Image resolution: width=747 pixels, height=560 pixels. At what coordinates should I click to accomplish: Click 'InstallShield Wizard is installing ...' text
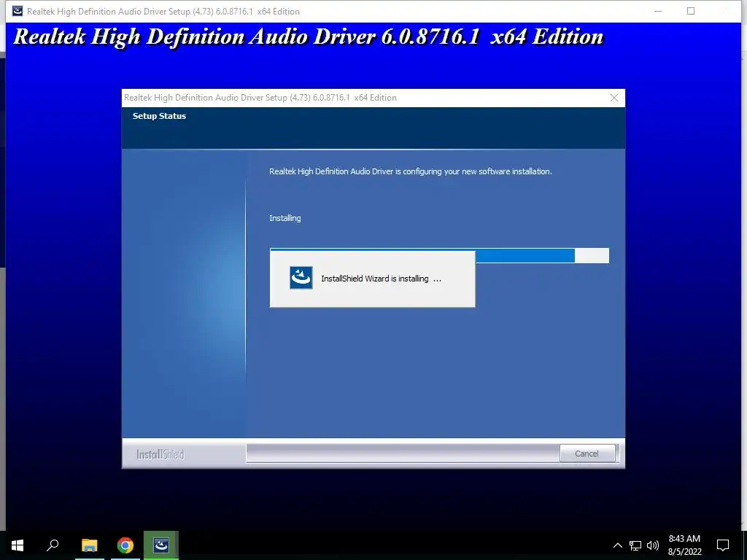pyautogui.click(x=381, y=279)
